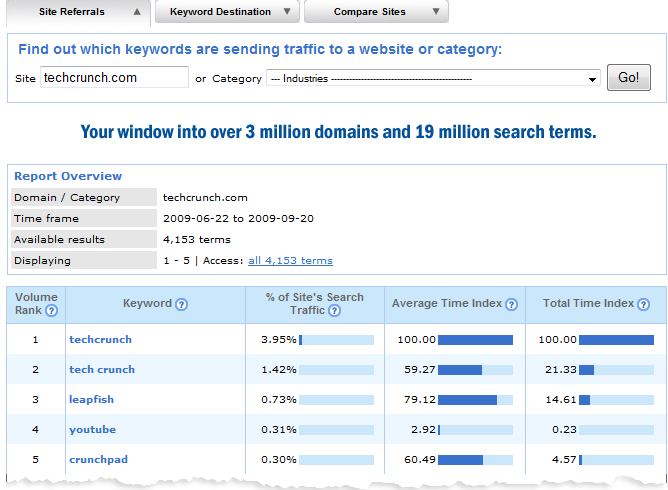The width and height of the screenshot is (668, 490).
Task: Select the 21.33 total time value
Action: point(561,369)
